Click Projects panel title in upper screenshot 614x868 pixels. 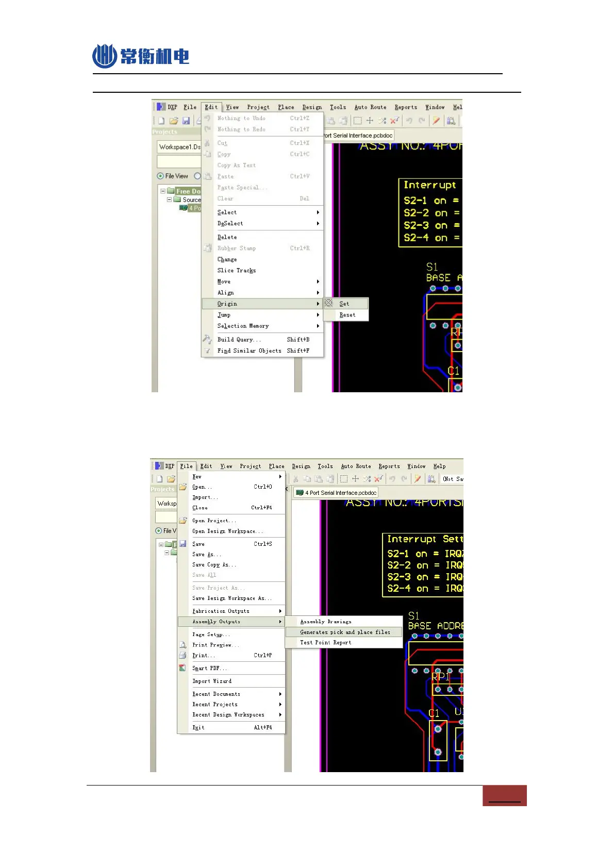coord(165,132)
